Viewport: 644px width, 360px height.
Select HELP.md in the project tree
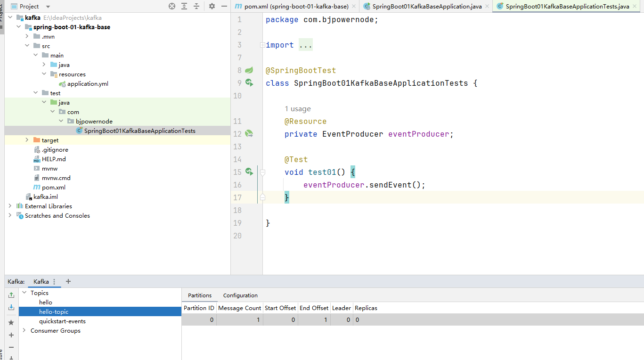[54, 159]
